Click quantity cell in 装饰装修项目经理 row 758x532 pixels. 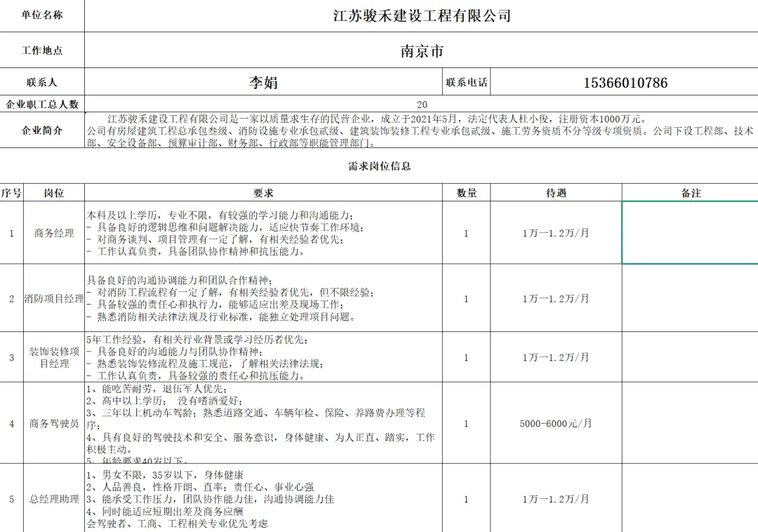tap(467, 357)
